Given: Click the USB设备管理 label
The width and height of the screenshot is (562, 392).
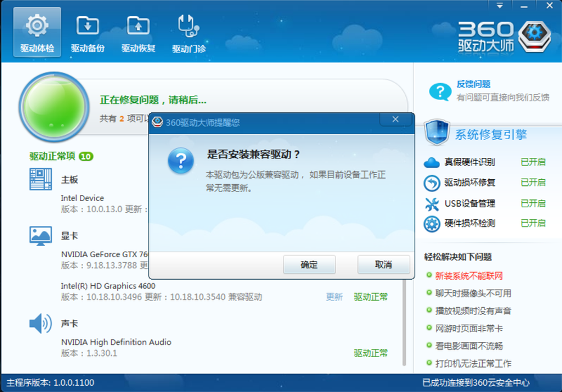Looking at the screenshot, I should [x=469, y=203].
